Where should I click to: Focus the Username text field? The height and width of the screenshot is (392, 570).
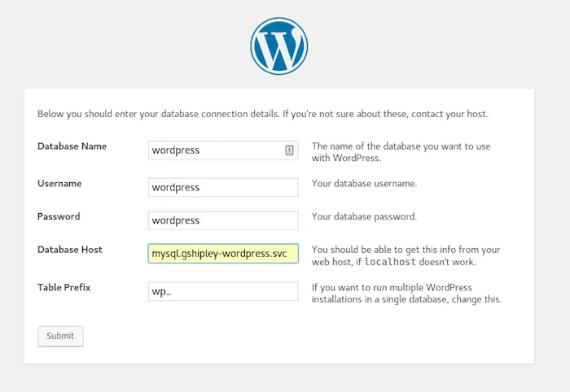coord(224,187)
